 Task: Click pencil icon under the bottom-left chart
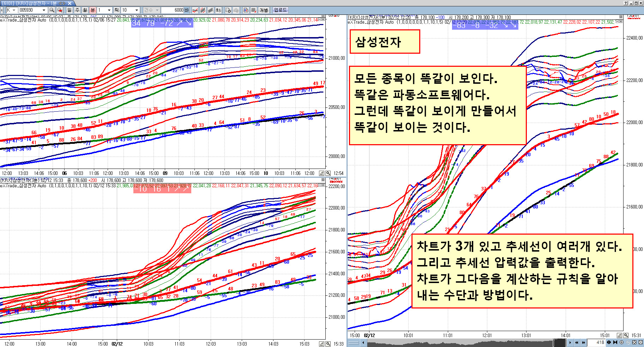tap(321, 344)
